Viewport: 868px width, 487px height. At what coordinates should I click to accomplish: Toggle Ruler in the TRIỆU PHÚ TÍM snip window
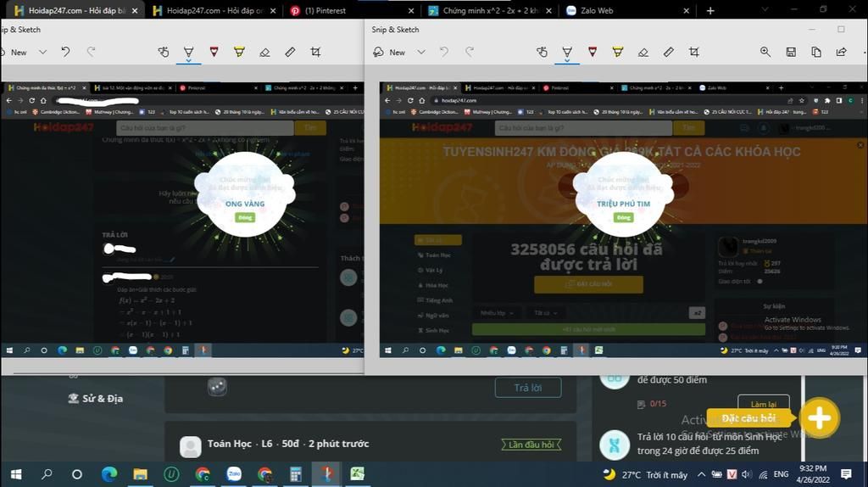[668, 52]
